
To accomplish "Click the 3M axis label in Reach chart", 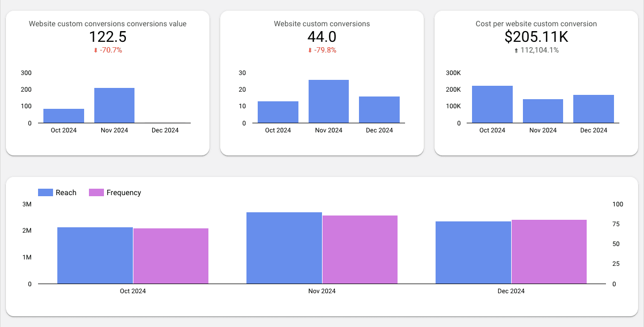I will pyautogui.click(x=27, y=204).
